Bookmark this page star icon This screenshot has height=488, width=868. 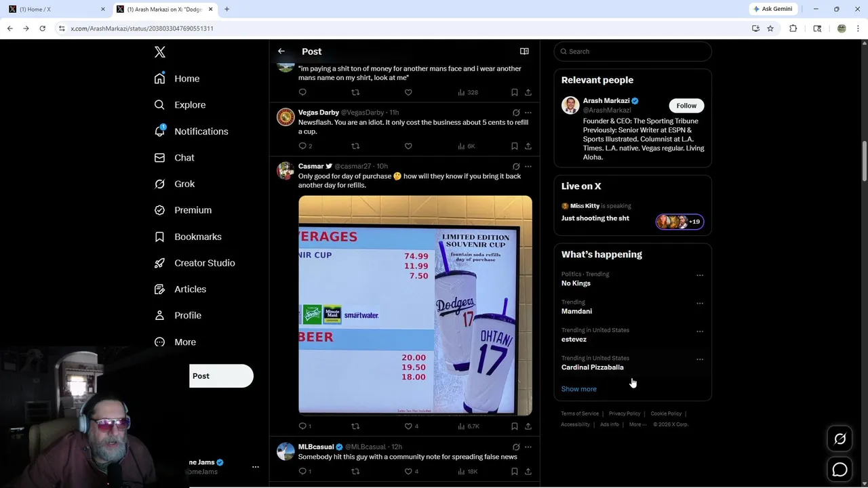click(770, 28)
